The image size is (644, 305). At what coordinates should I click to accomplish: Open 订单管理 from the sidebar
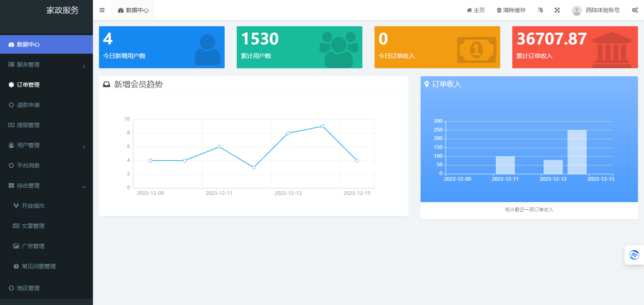28,85
